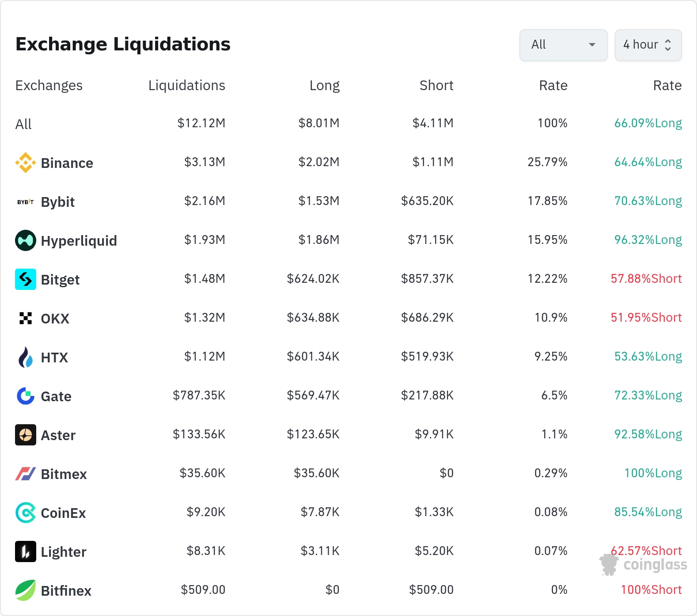Image resolution: width=697 pixels, height=616 pixels.
Task: Sort by the Long column header
Action: (x=324, y=85)
